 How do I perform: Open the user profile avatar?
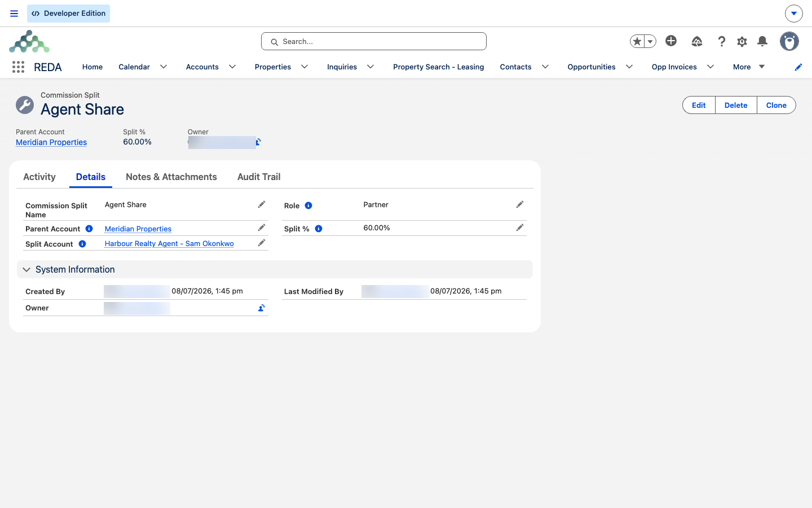789,41
